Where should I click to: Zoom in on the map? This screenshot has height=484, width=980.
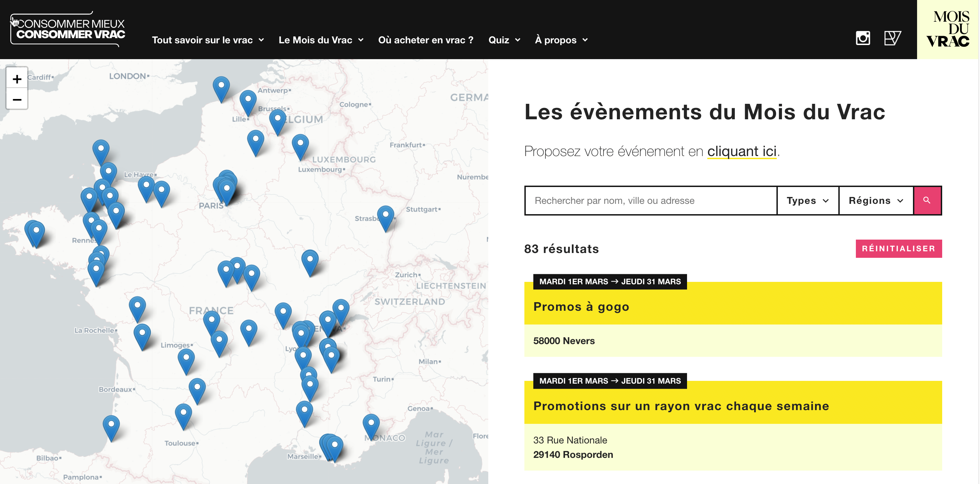point(17,79)
